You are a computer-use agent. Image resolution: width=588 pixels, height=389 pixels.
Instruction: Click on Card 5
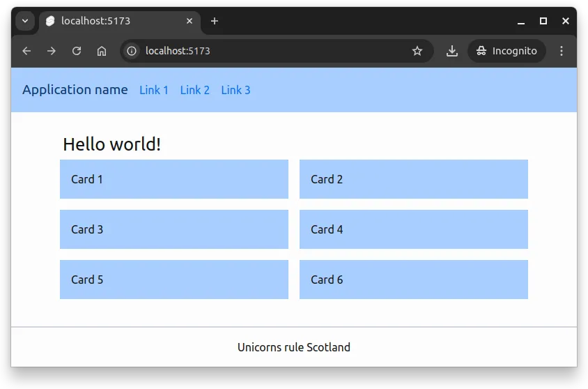coord(173,280)
